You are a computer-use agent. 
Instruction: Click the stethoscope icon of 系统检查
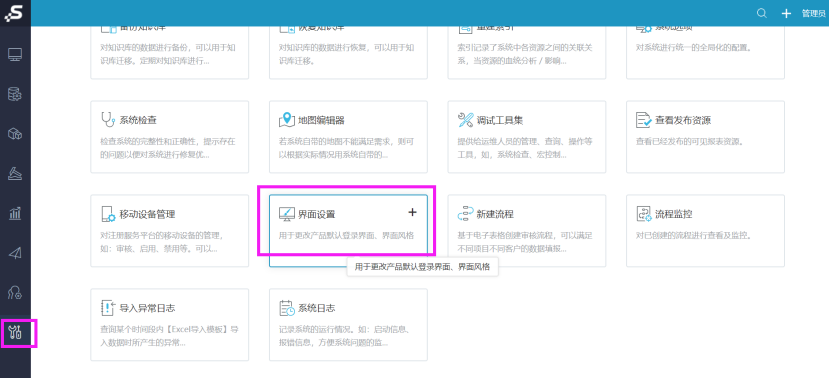pos(107,120)
